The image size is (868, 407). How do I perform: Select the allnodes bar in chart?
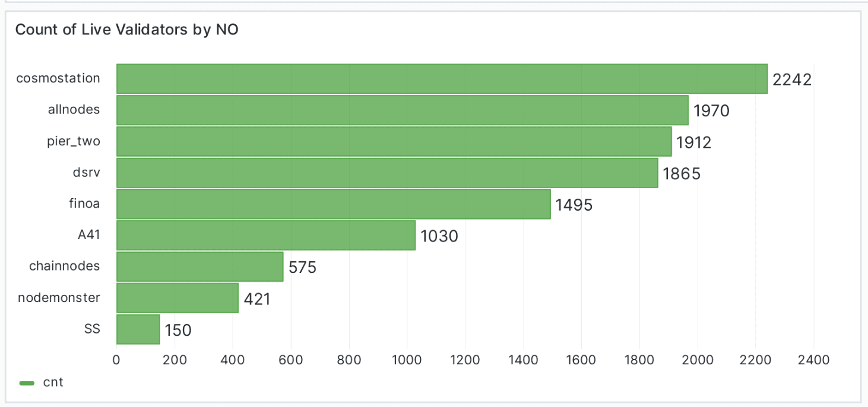(403, 110)
